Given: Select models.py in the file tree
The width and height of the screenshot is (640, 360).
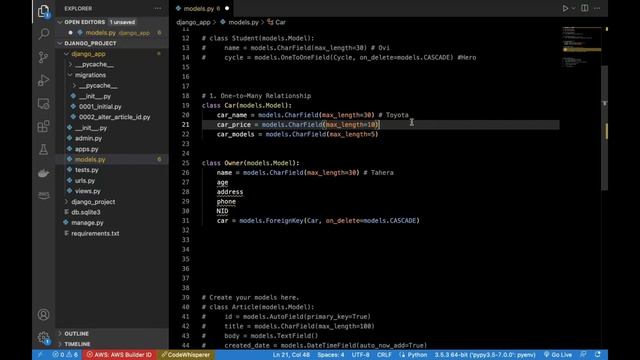Looking at the screenshot, I should click(x=112, y=160).
